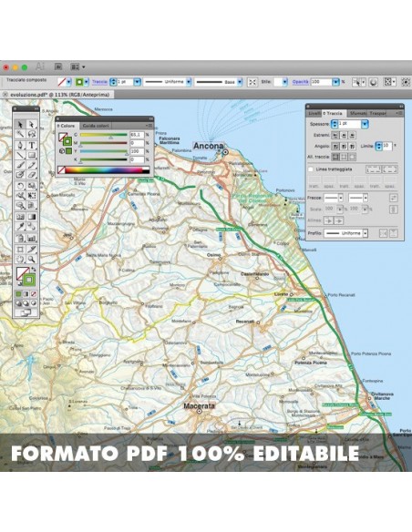Select the Slice tool

coord(32,250)
